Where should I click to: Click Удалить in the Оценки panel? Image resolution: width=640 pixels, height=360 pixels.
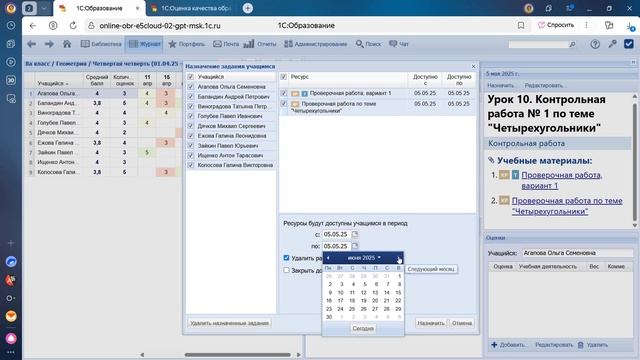593,345
